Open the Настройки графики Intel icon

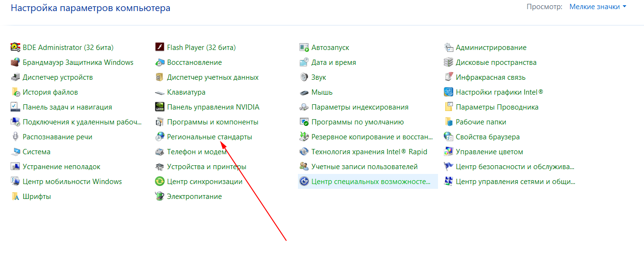(x=448, y=92)
